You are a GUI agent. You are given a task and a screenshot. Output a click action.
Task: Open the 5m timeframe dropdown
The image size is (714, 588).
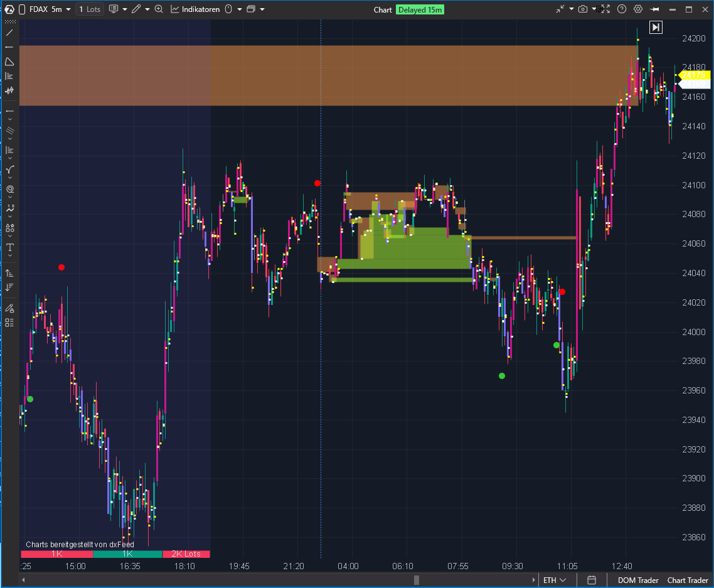click(x=61, y=9)
